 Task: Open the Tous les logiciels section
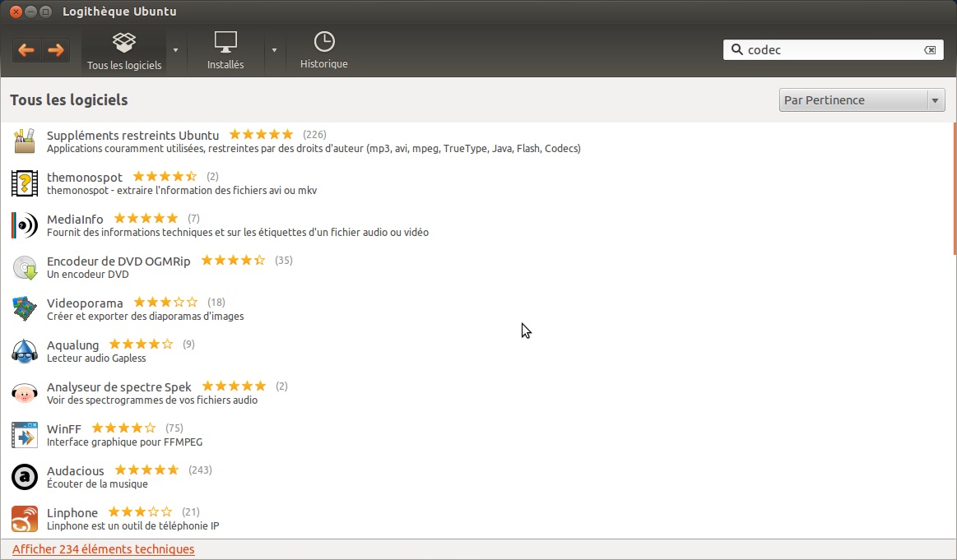click(x=124, y=51)
